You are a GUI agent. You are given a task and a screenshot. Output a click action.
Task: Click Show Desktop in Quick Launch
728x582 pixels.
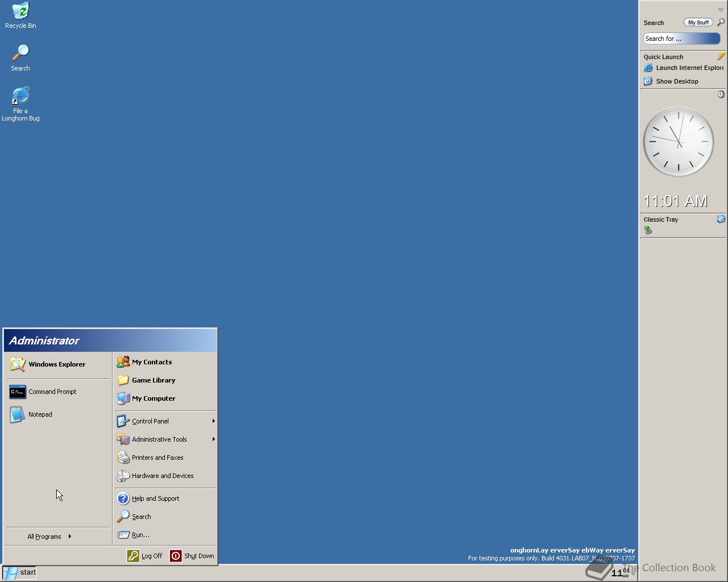(x=671, y=81)
